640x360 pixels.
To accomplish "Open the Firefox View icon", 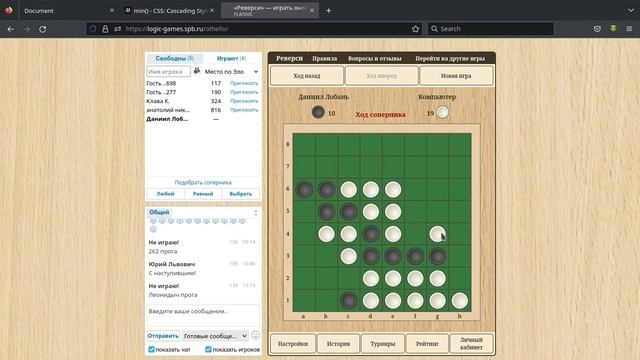I will (x=9, y=10).
